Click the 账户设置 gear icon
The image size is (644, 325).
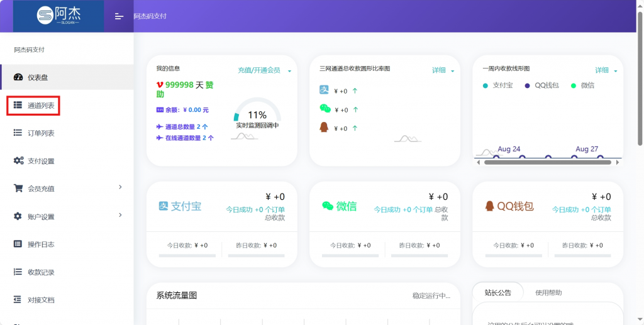[x=18, y=216]
